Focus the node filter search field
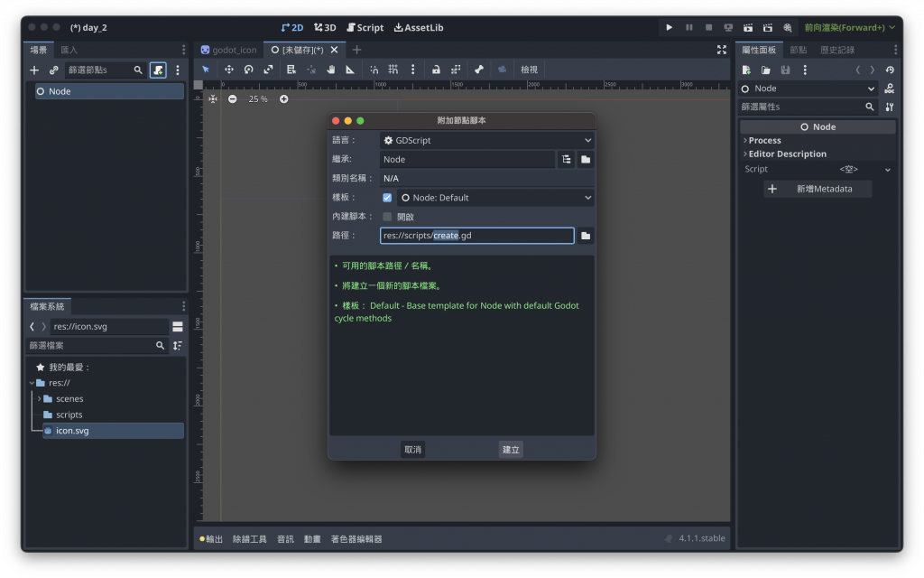Image resolution: width=924 pixels, height=578 pixels. (x=105, y=70)
